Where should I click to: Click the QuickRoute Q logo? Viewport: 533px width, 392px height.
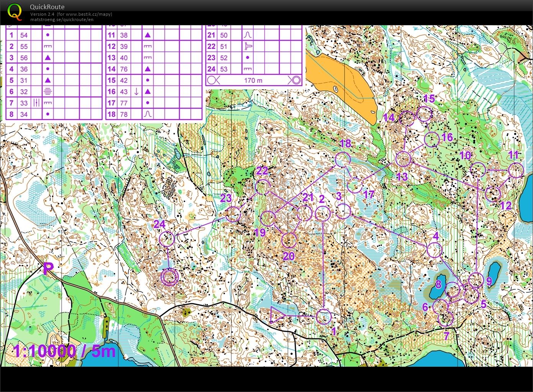[15, 13]
